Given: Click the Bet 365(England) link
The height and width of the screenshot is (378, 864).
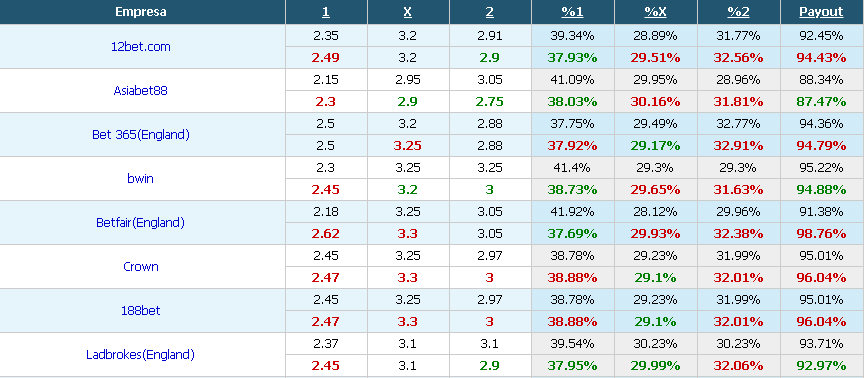Looking at the screenshot, I should click(x=141, y=135).
